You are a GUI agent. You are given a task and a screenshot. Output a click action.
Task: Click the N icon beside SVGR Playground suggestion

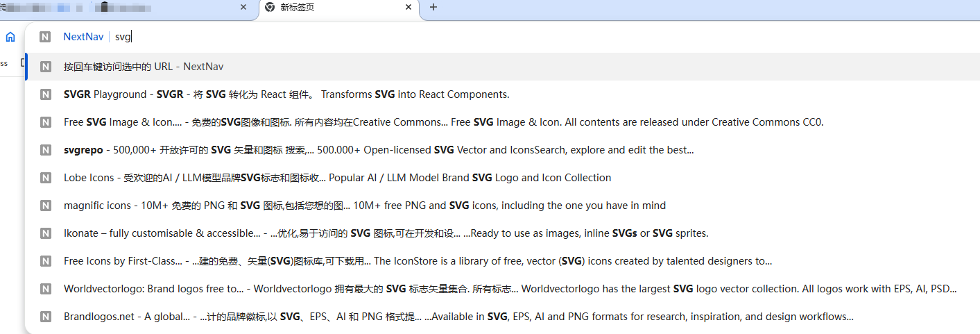45,94
